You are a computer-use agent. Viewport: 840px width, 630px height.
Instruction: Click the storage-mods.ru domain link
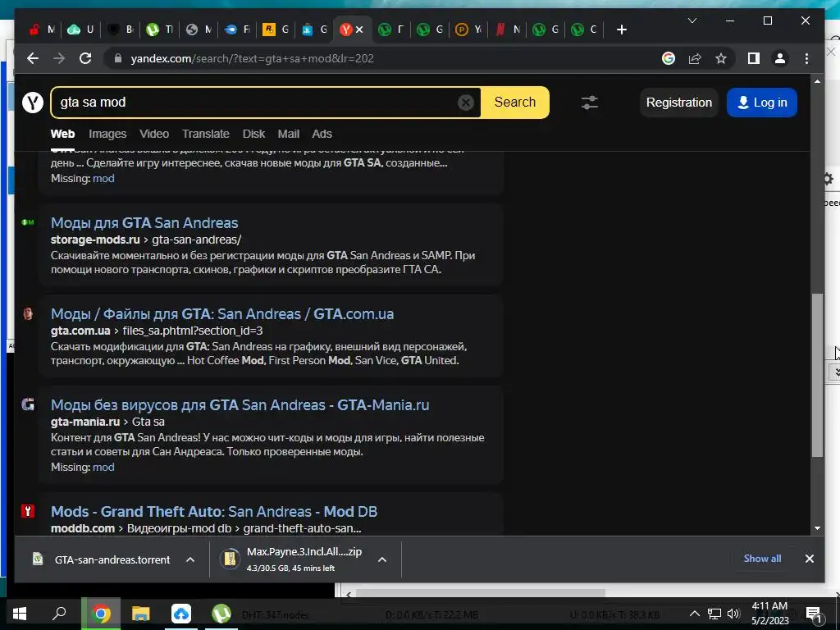click(95, 240)
